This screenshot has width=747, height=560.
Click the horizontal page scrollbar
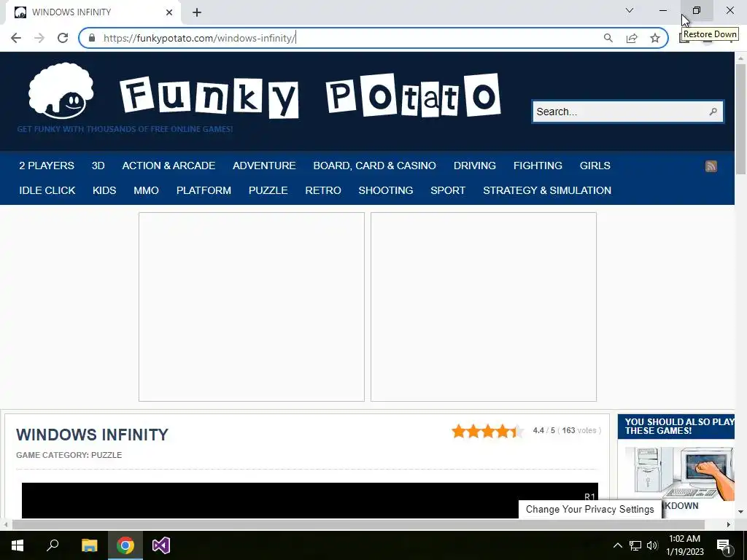[358, 525]
